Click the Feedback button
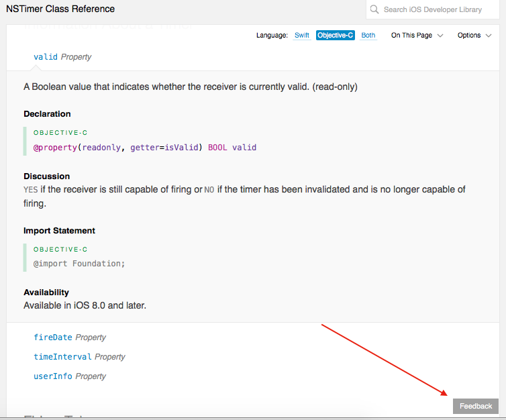 click(476, 406)
